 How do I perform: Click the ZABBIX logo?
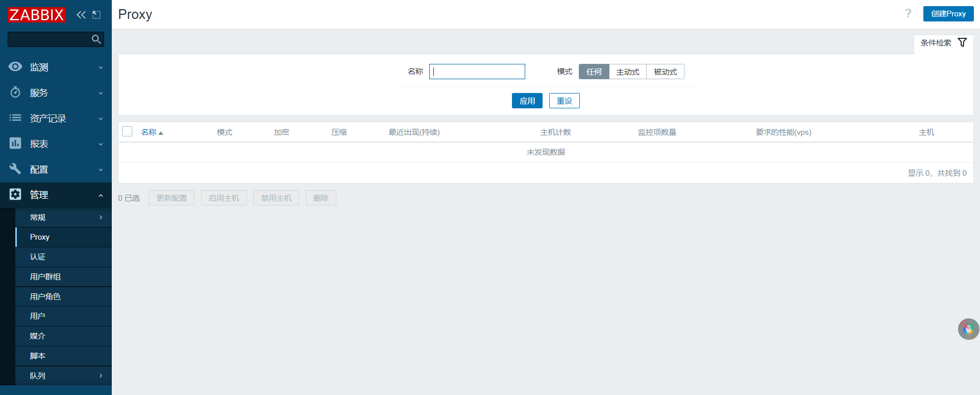[x=37, y=15]
